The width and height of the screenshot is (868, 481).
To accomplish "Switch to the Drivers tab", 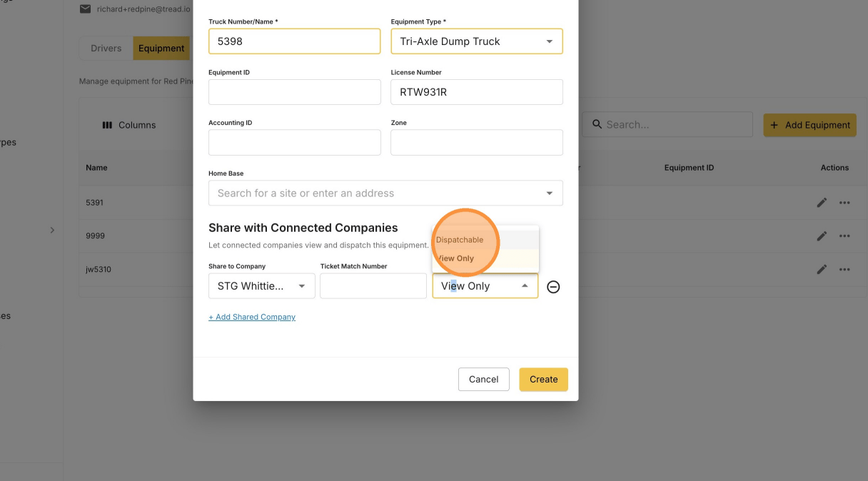I will click(106, 49).
